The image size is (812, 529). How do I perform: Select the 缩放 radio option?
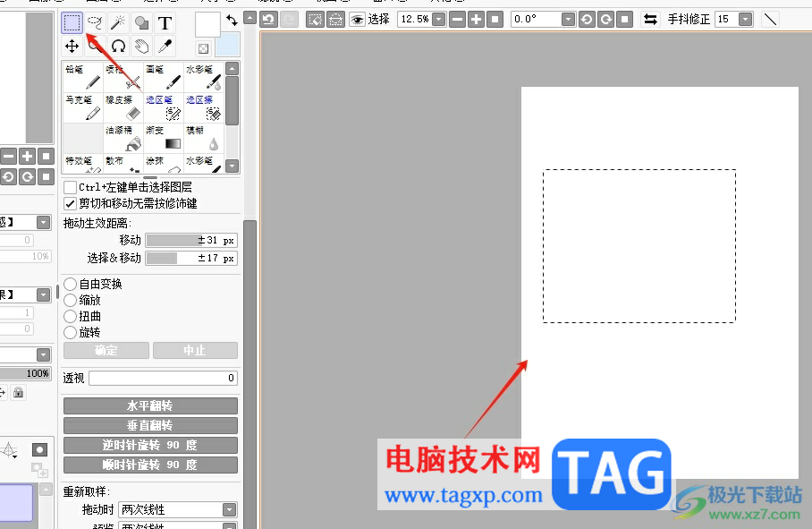(71, 300)
